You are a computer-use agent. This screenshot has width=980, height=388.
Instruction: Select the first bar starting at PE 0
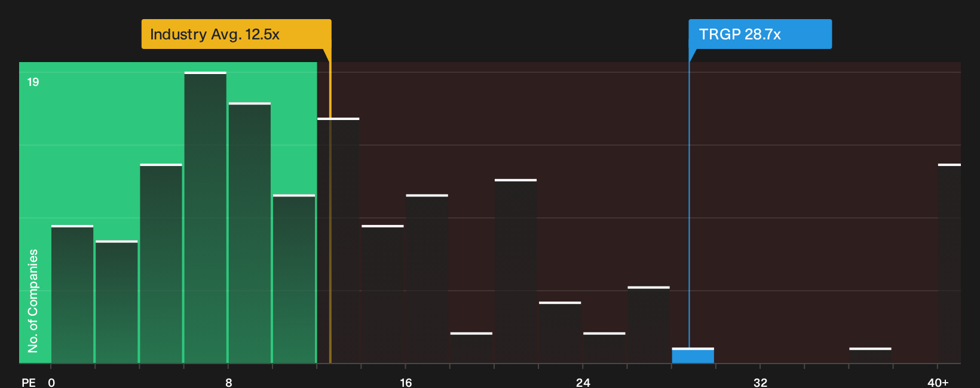point(72,294)
